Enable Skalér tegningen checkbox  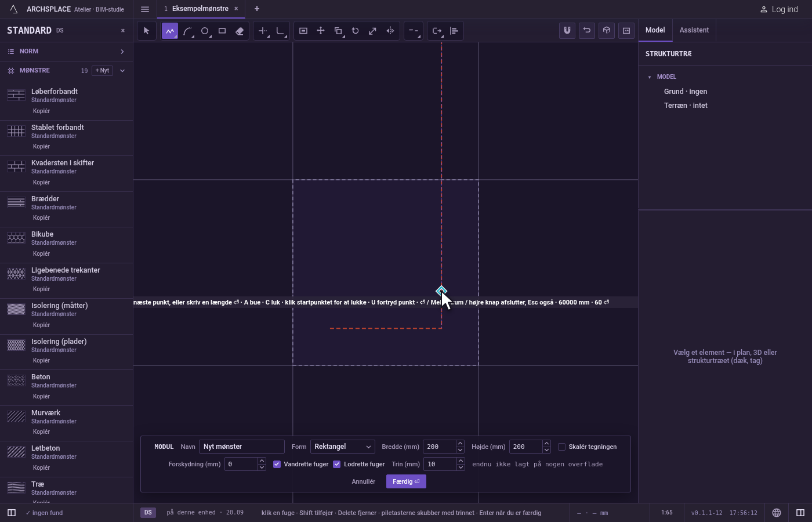tap(561, 447)
